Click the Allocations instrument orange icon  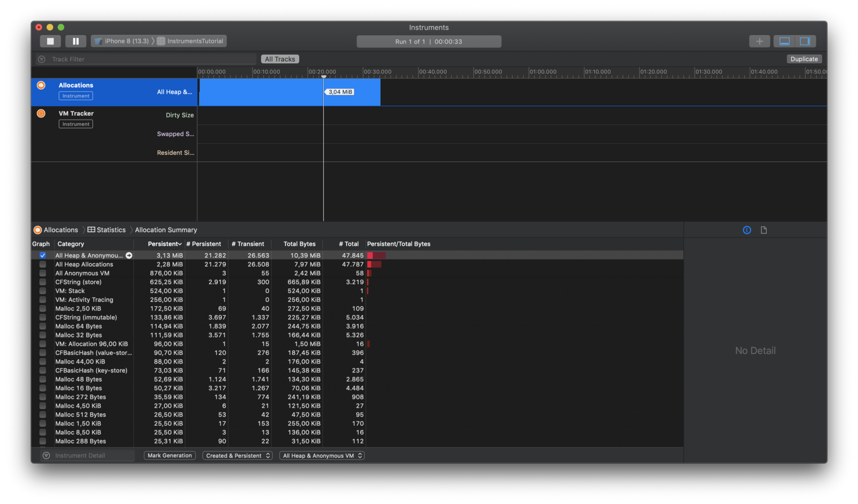pyautogui.click(x=41, y=85)
